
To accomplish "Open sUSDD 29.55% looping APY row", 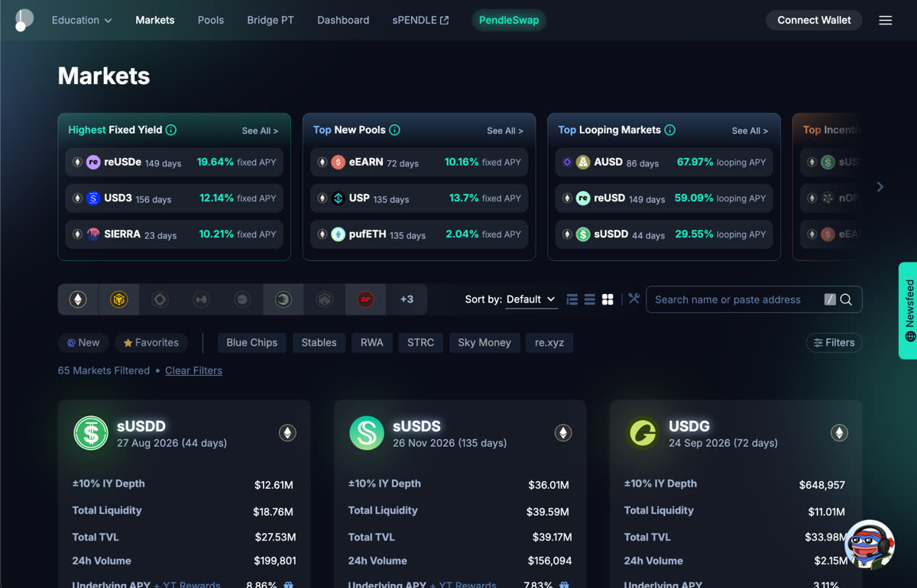I will 664,234.
